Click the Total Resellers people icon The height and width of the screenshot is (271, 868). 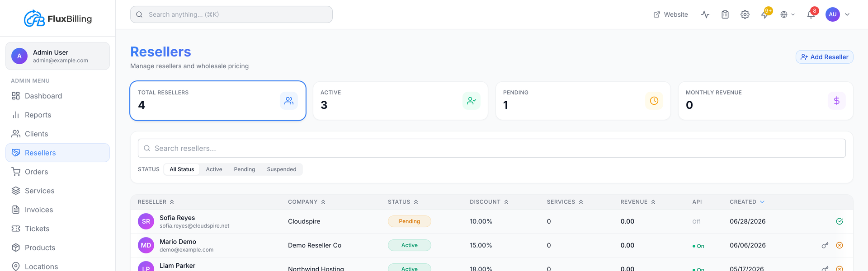tap(289, 101)
